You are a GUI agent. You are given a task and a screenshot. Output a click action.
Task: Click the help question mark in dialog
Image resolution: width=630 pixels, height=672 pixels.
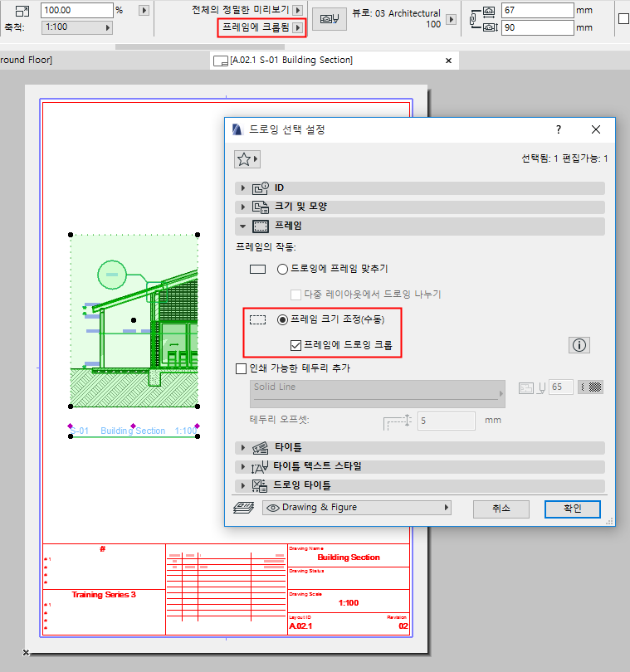pyautogui.click(x=558, y=129)
